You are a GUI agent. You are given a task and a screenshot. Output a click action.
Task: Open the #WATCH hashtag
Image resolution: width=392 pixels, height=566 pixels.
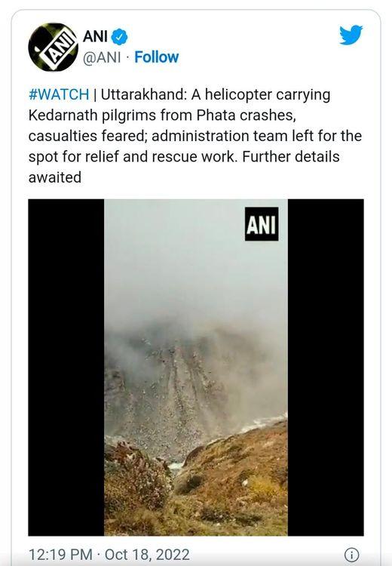pos(59,94)
